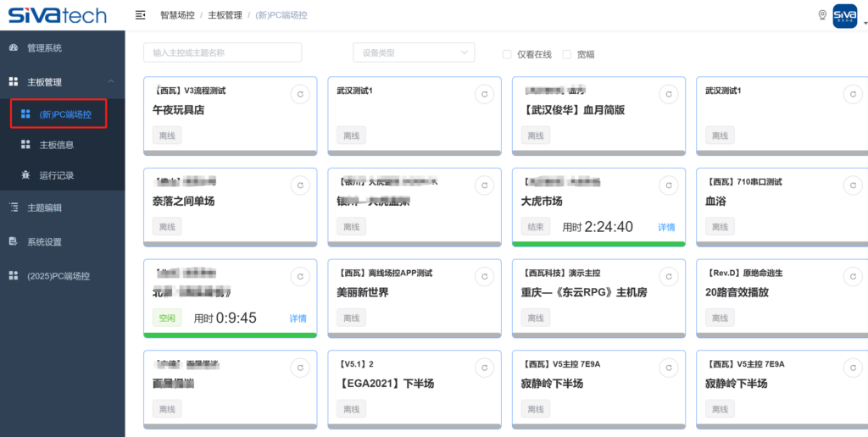Open 运行记录 in the sidebar
This screenshot has width=868, height=437.
tap(57, 175)
